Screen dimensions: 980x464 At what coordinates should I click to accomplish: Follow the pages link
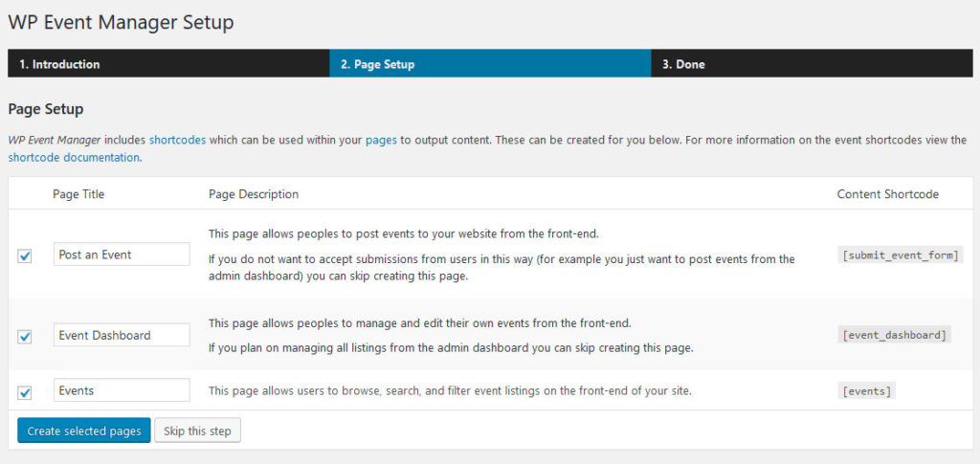(x=381, y=140)
